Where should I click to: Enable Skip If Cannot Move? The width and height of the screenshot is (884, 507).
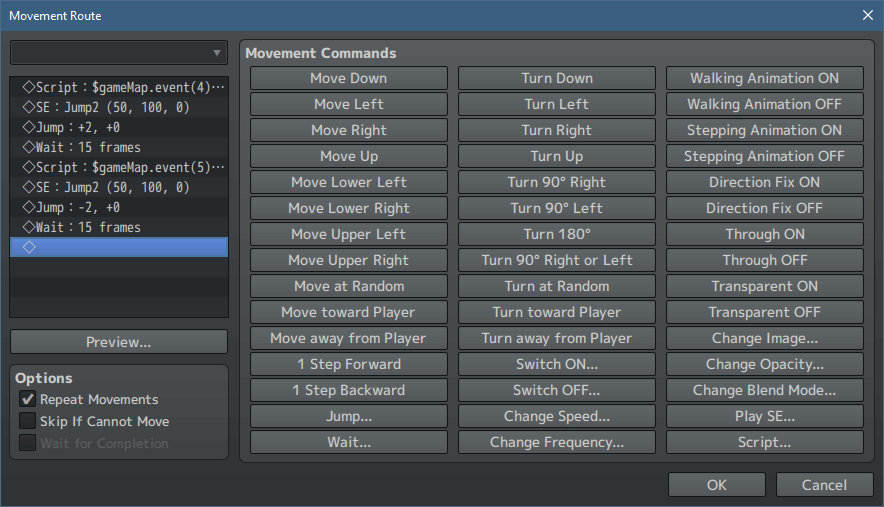pos(27,421)
